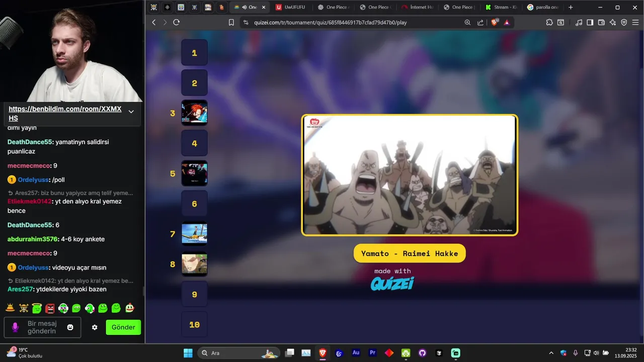Open the browser hamburger menu

click(x=635, y=22)
